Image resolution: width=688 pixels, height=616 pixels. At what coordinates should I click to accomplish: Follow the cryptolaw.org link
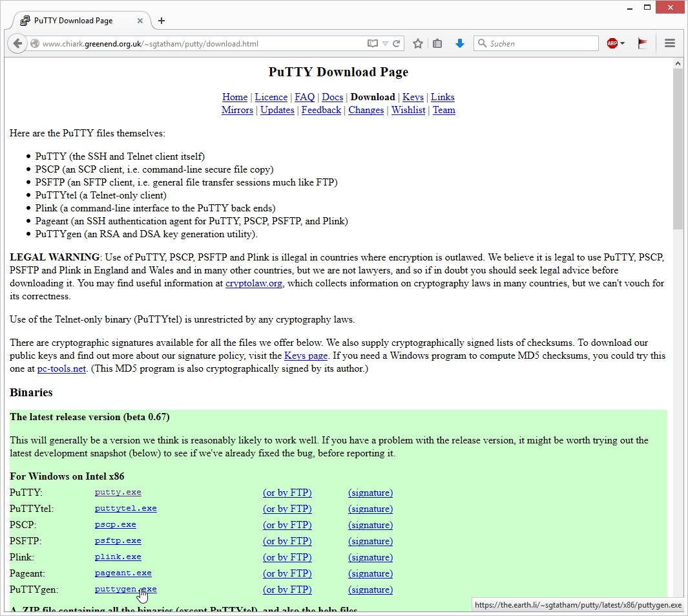point(254,284)
